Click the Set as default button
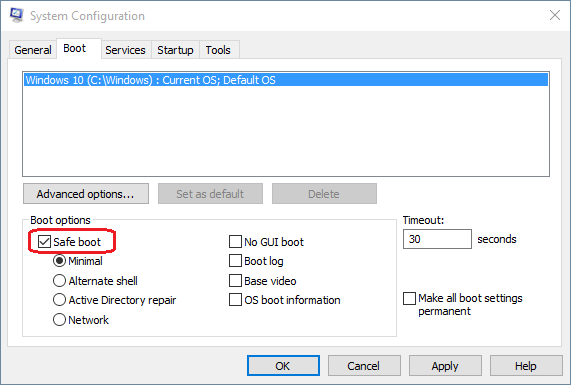This screenshot has height=385, width=571. pyautogui.click(x=210, y=194)
